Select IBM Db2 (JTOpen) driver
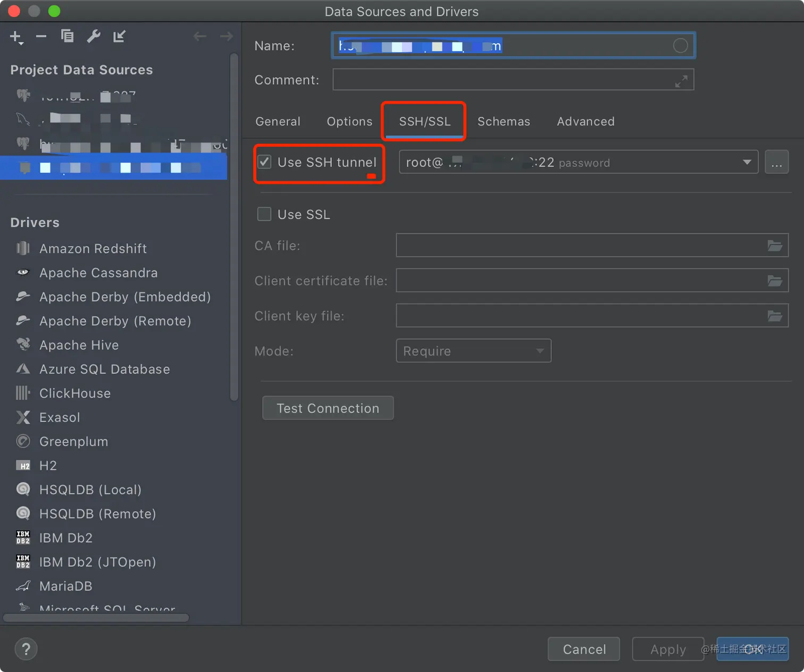 click(97, 562)
